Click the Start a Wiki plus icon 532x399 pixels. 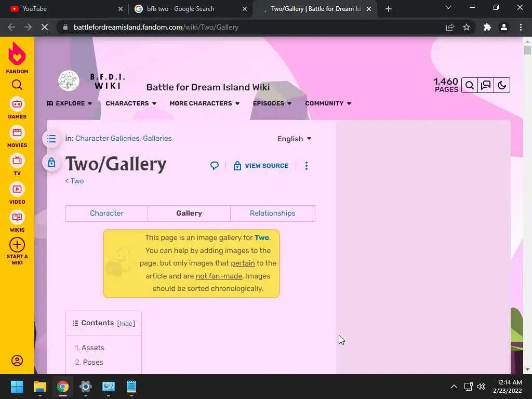point(17,245)
